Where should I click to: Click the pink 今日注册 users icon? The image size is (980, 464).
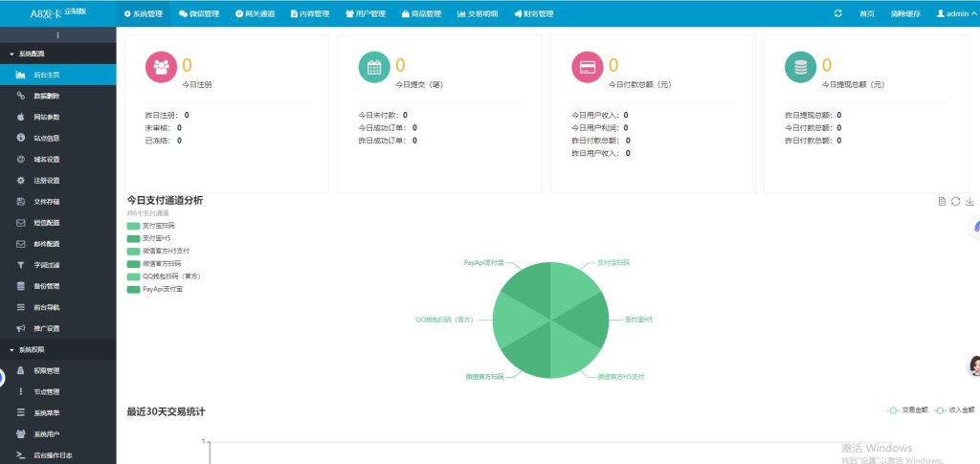click(x=161, y=67)
